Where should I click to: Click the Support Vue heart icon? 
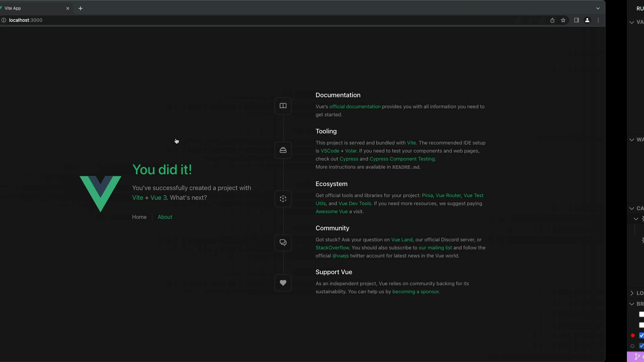coord(283,283)
